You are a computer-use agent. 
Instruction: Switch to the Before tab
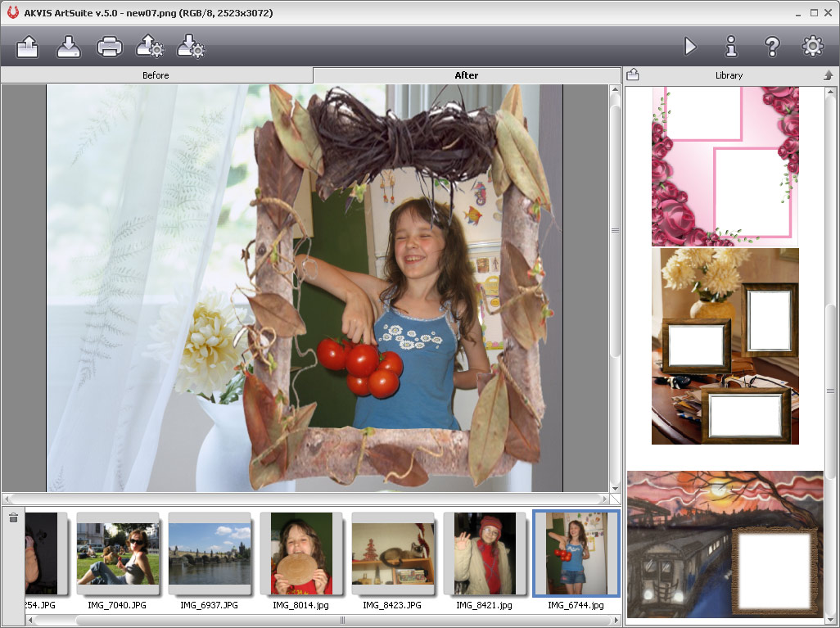click(x=156, y=75)
